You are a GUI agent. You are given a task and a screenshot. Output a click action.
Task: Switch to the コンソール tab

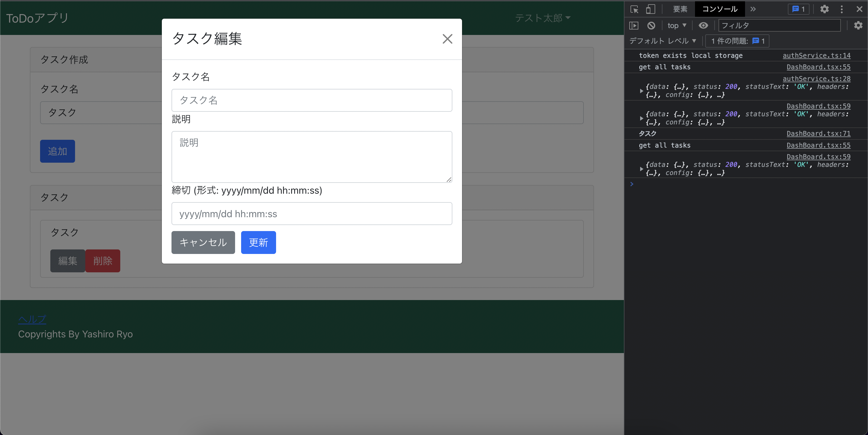pyautogui.click(x=720, y=9)
